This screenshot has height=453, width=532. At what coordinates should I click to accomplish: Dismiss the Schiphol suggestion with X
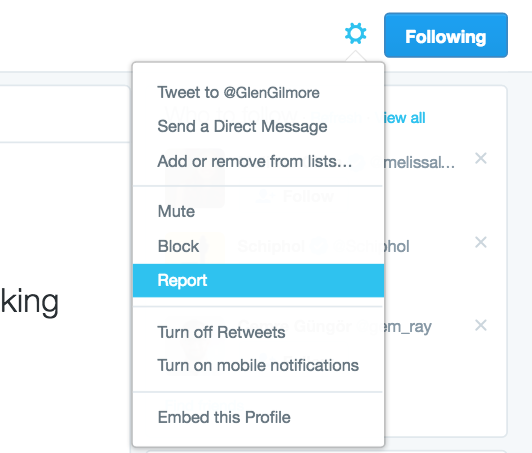tap(481, 242)
